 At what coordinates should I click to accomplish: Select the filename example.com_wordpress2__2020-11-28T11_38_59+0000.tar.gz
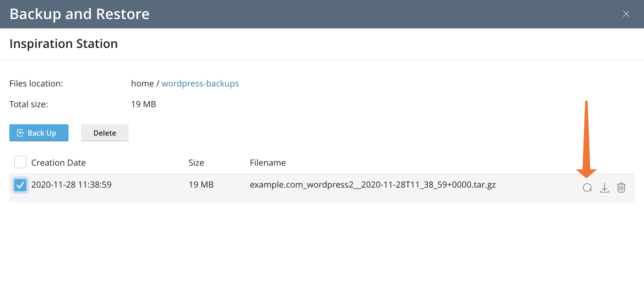click(373, 185)
